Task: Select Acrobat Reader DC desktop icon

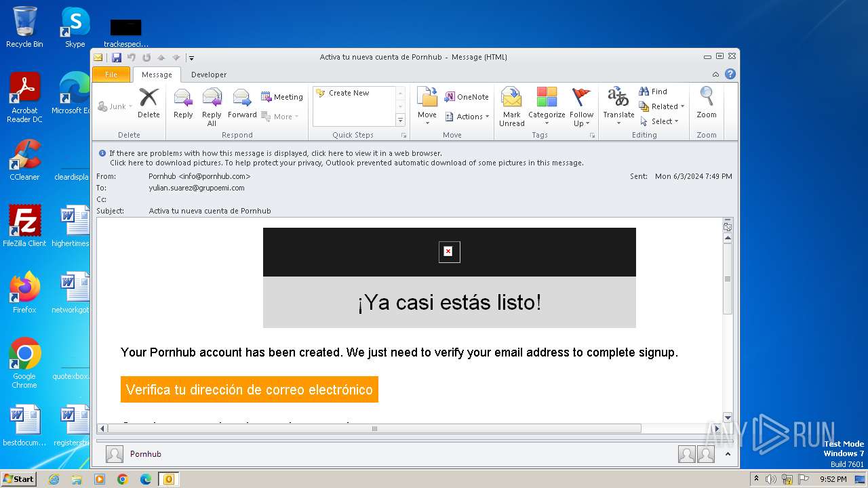Action: pos(24,98)
